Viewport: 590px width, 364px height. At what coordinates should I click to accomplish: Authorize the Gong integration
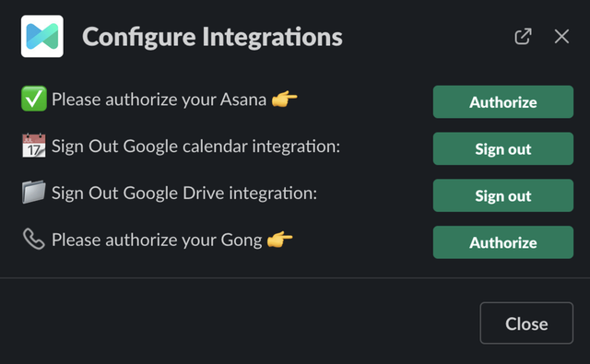pyautogui.click(x=503, y=242)
